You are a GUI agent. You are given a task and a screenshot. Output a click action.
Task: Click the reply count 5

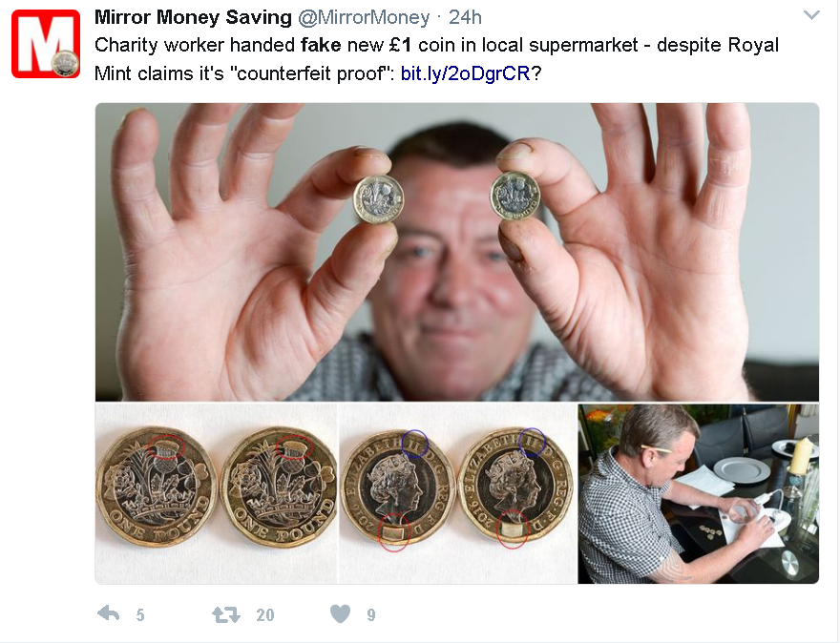pyautogui.click(x=139, y=614)
